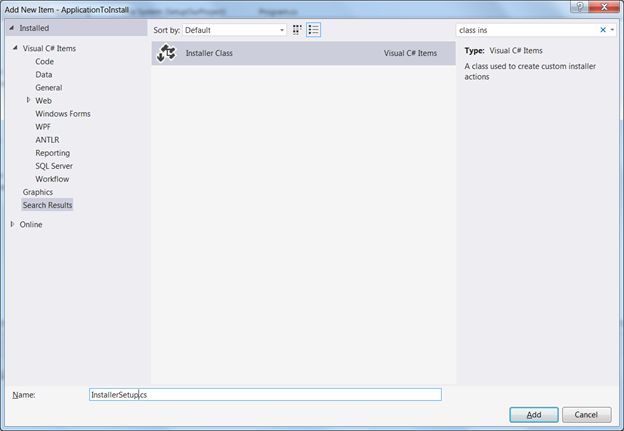Switch to small icons list view
Screen dimensions: 624x431
tap(314, 30)
